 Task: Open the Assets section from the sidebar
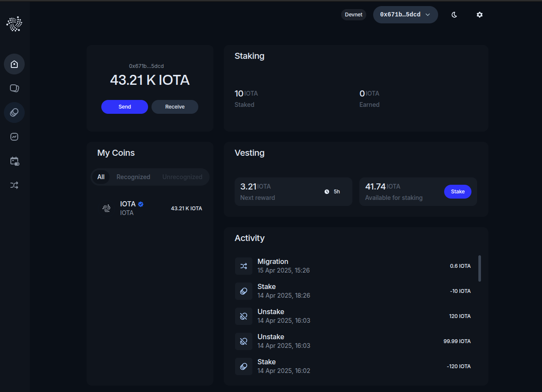[x=14, y=88]
